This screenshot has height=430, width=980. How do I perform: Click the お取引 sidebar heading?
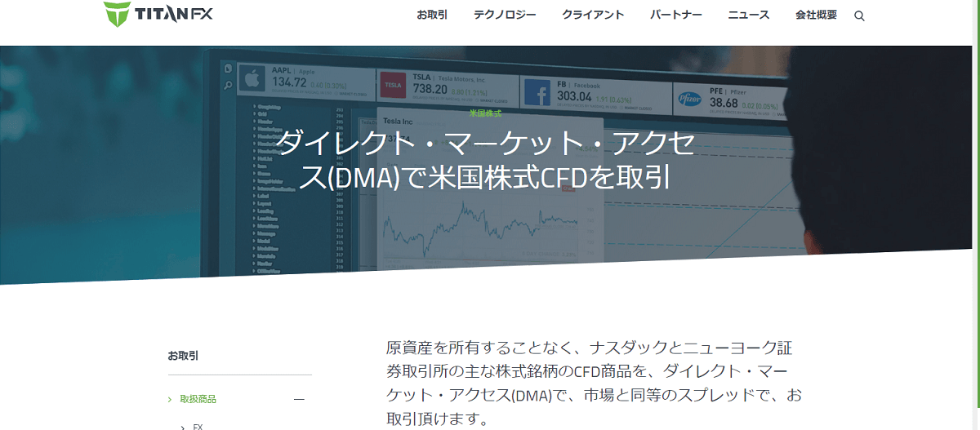click(183, 356)
